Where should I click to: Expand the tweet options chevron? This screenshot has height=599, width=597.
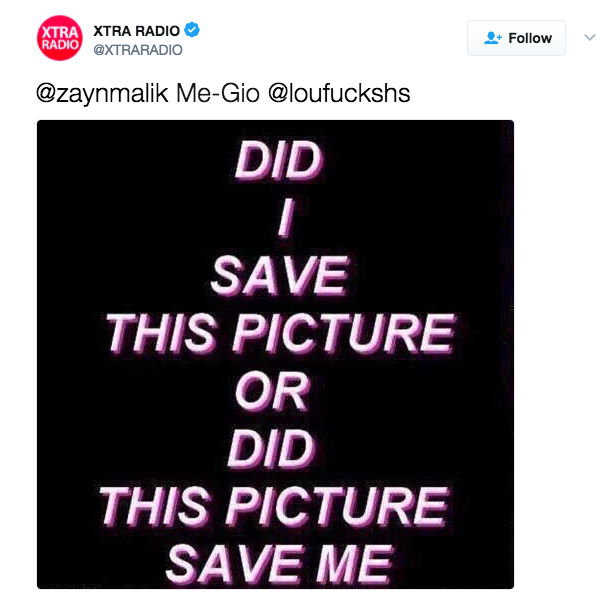click(x=589, y=37)
